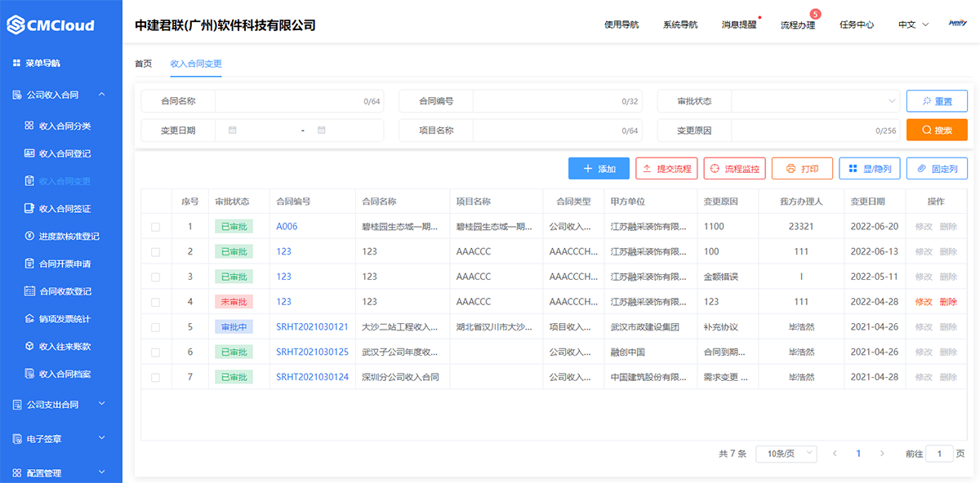The image size is (980, 483).
Task: Click the 配置管理 section icon
Action: [17, 472]
